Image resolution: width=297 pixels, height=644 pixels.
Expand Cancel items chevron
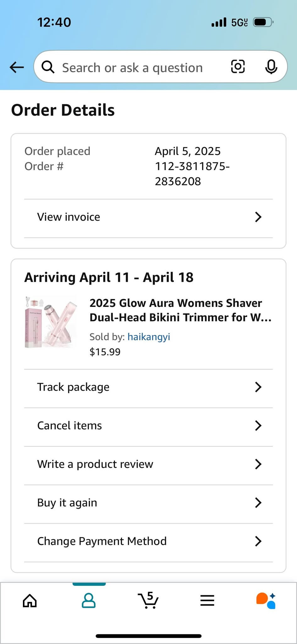258,425
